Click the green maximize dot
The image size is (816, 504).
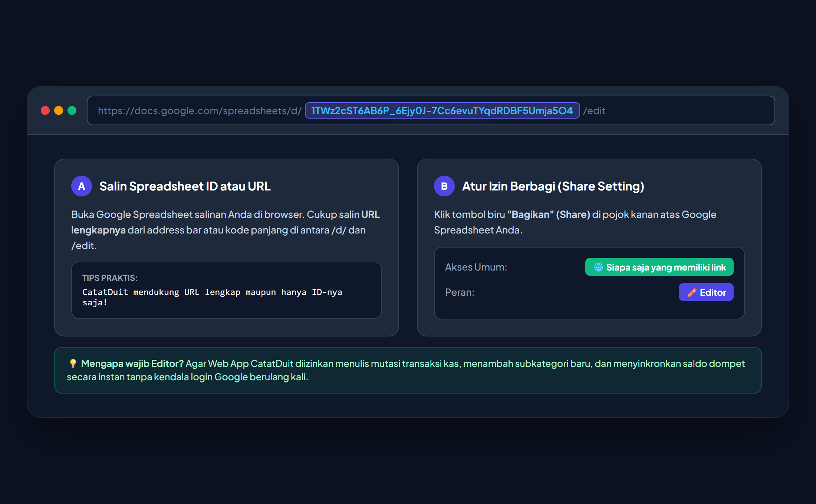[x=72, y=110]
